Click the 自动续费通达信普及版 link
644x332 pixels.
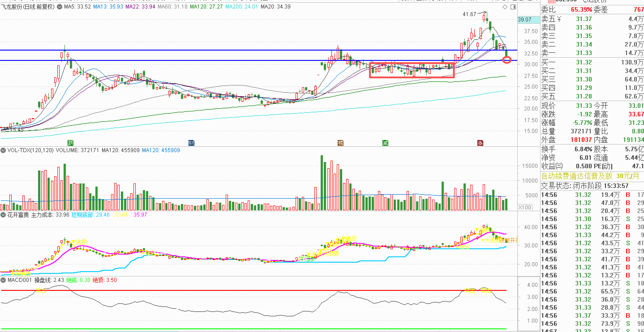click(577, 176)
